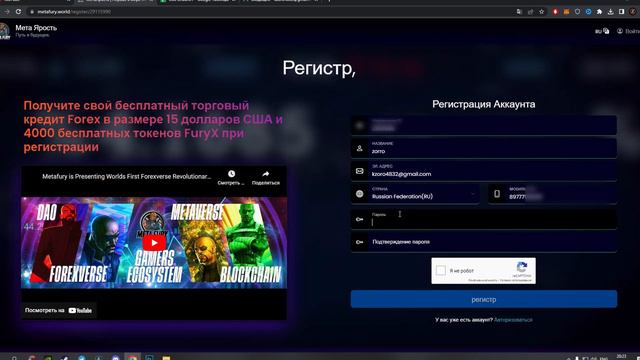640x360 pixels.
Task: Click the 'У вас уже есть аккаунт?' text
Action: click(464, 320)
